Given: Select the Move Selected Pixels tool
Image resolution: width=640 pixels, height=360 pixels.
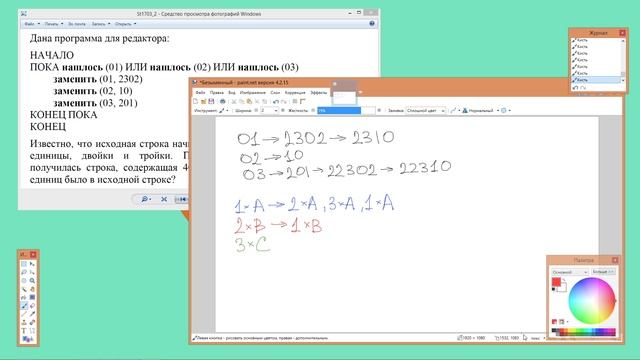Looking at the screenshot, I should [32, 264].
